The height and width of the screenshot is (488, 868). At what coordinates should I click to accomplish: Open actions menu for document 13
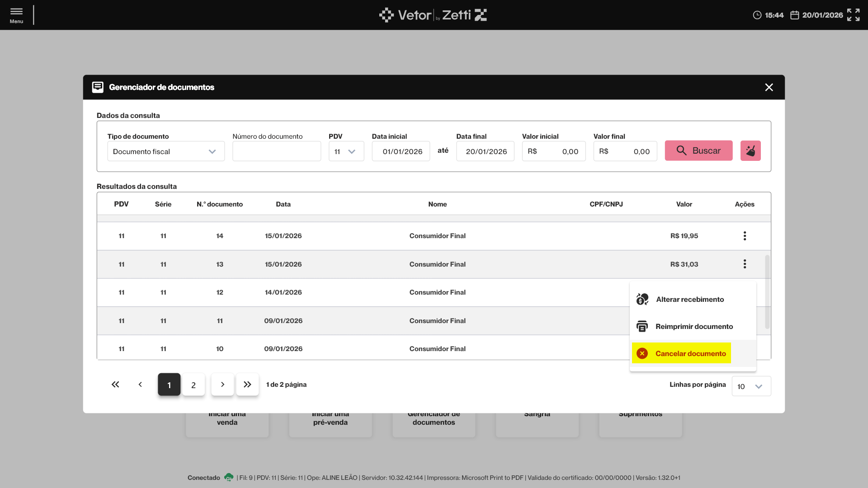tap(745, 264)
